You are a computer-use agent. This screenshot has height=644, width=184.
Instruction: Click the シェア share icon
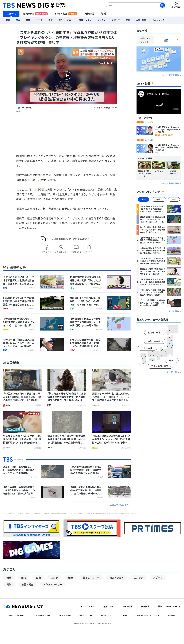89,249
